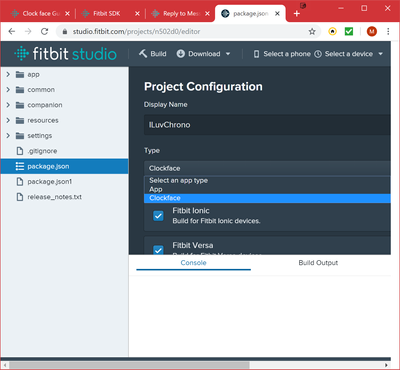Expand the common folder chevron
400x370 pixels.
(8, 90)
